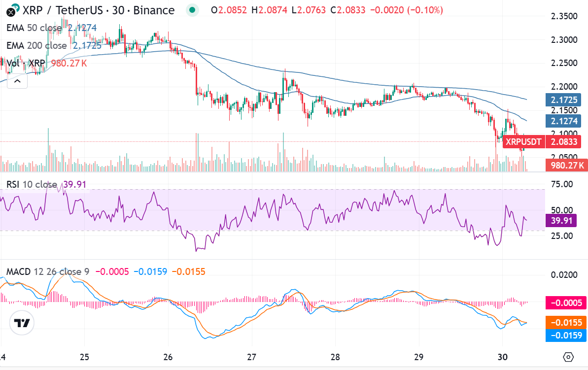Click the −0.0020 (−0.10%) change value
Viewport: 588px width, 370px height.
click(x=407, y=10)
